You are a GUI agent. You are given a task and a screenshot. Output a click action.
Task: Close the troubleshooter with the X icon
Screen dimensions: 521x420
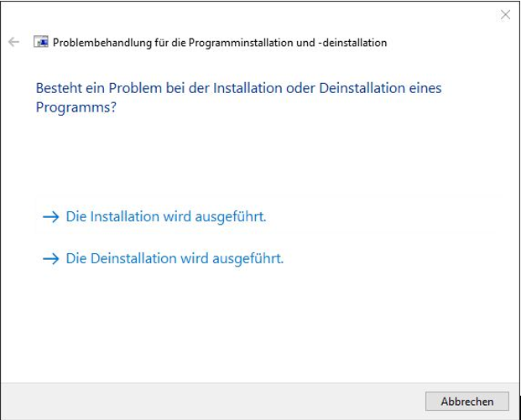point(505,14)
